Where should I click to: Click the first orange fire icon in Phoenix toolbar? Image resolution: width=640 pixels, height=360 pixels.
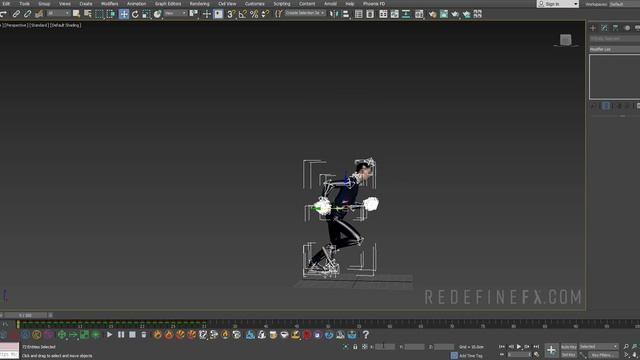(158, 335)
